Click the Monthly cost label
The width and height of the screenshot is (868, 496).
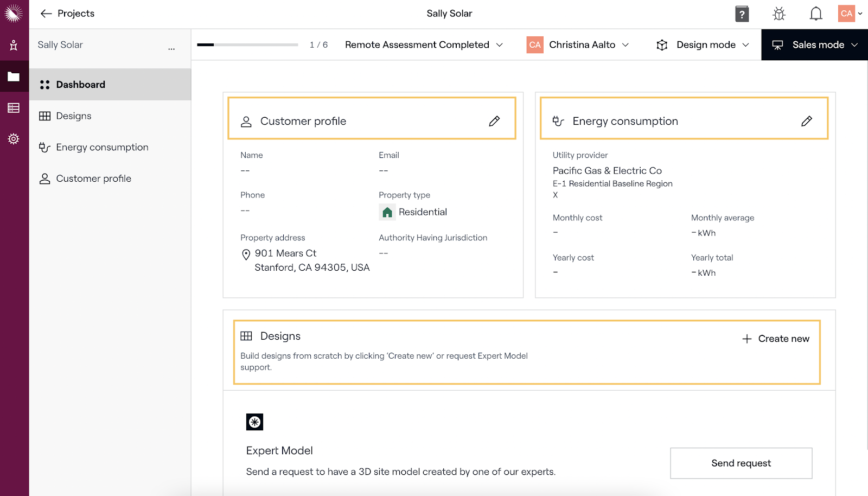coord(577,218)
